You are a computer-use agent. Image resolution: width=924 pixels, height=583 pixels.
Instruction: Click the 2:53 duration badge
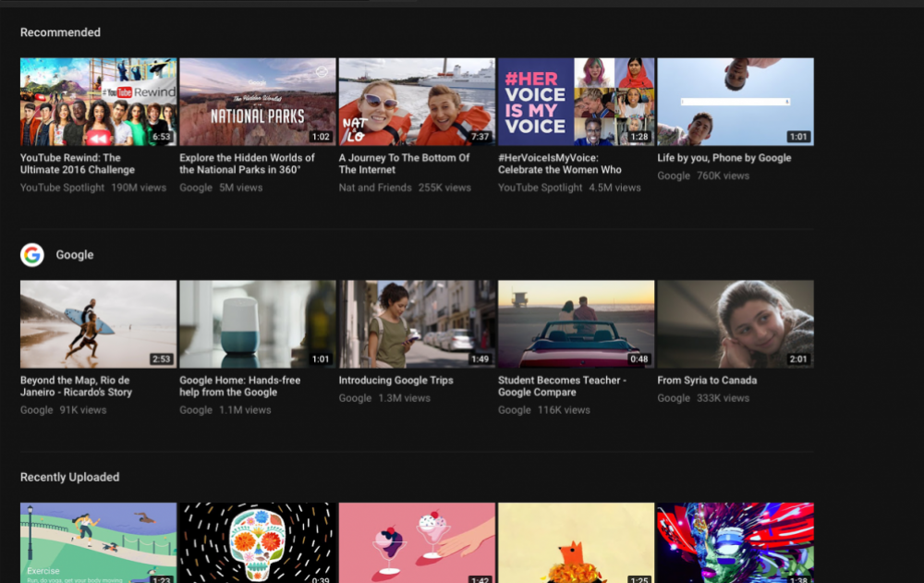(x=162, y=359)
